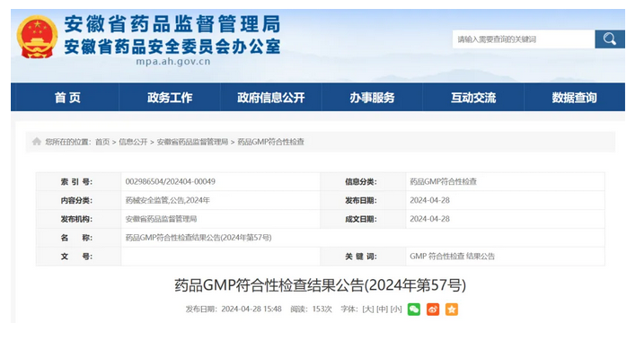Click the 药品GMP符合性检查 breadcrumb link
644x340 pixels.
tap(270, 142)
